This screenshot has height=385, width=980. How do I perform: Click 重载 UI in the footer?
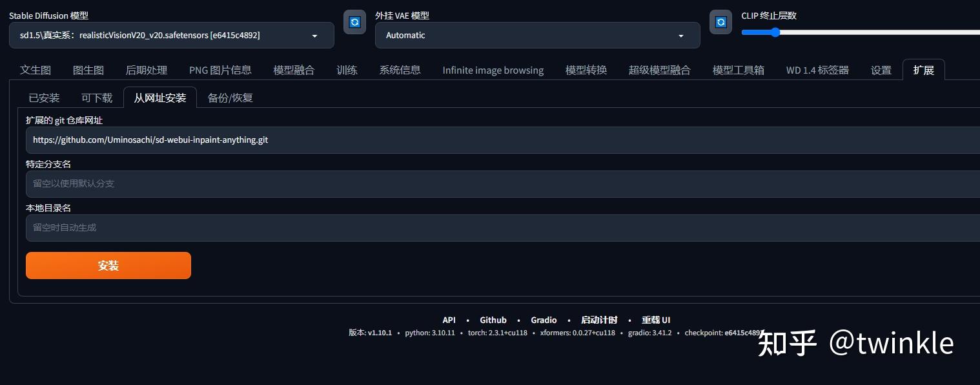[656, 320]
